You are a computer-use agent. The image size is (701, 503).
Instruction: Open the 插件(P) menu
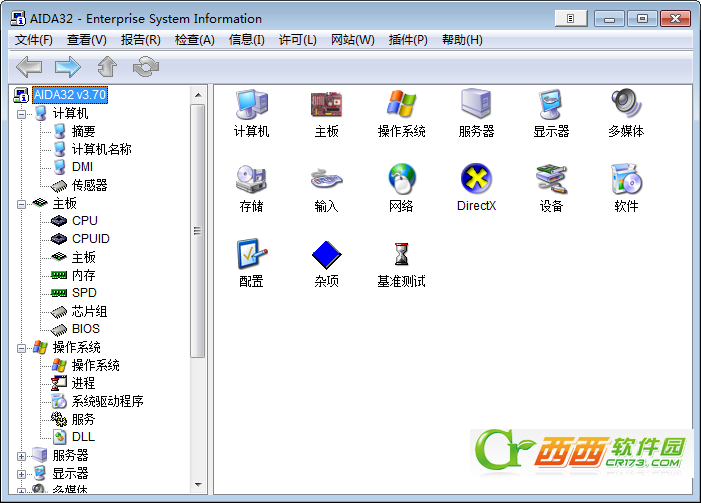click(408, 40)
